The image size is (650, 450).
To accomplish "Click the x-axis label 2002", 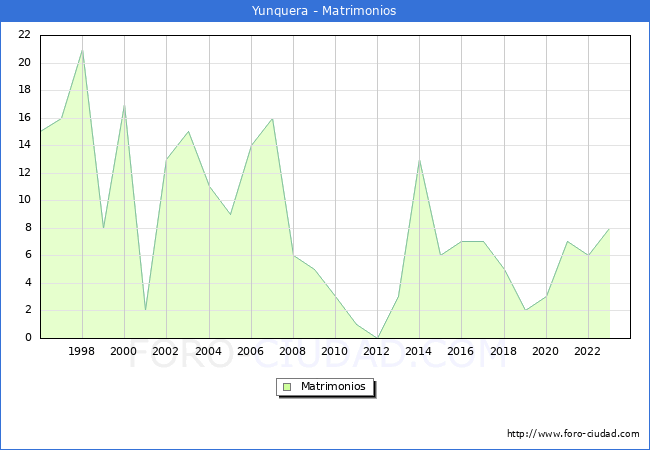I will click(165, 351).
